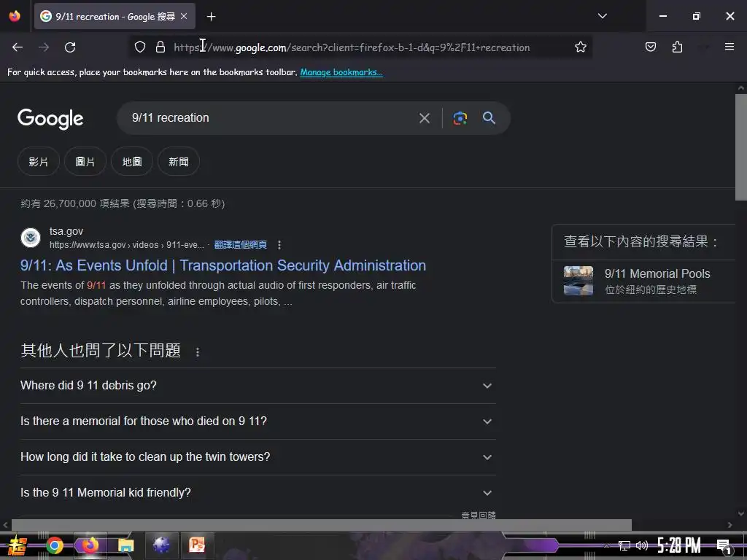The height and width of the screenshot is (560, 747).
Task: Click 翻譯這個網頁 translate link
Action: pyautogui.click(x=240, y=245)
